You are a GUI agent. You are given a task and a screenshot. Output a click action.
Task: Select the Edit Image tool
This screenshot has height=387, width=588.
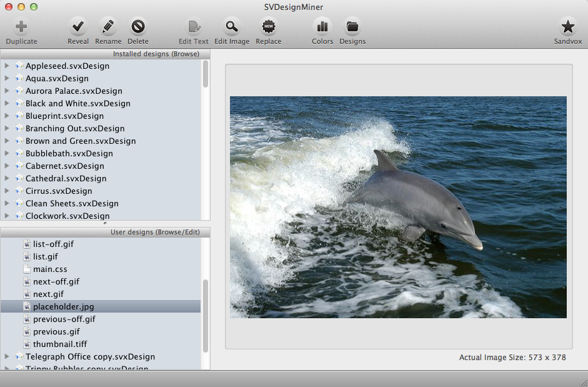point(232,28)
